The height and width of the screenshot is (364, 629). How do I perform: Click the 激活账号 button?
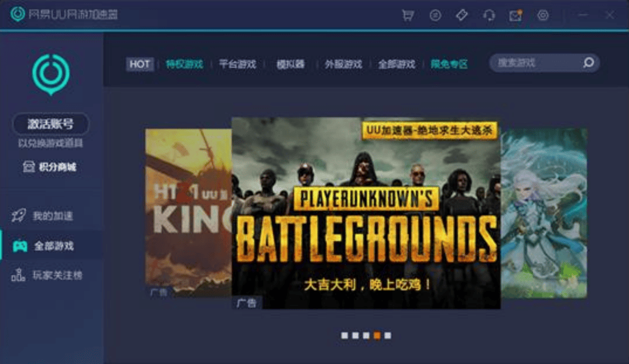[50, 124]
